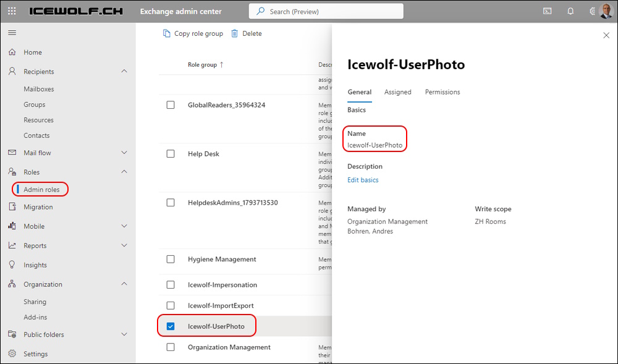The height and width of the screenshot is (364, 618).
Task: Check the GlobalReaders_35964324 checkbox
Action: (x=171, y=105)
